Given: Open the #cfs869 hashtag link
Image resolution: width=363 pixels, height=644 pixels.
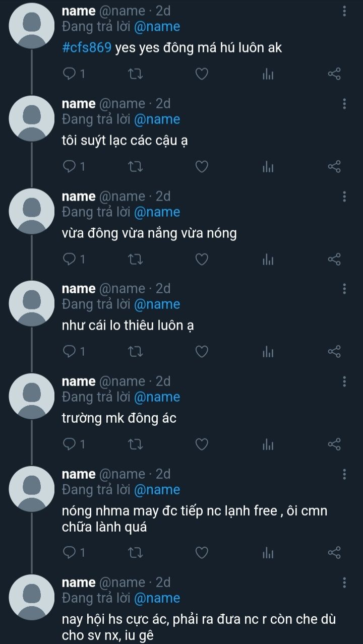Looking at the screenshot, I should click(86, 48).
